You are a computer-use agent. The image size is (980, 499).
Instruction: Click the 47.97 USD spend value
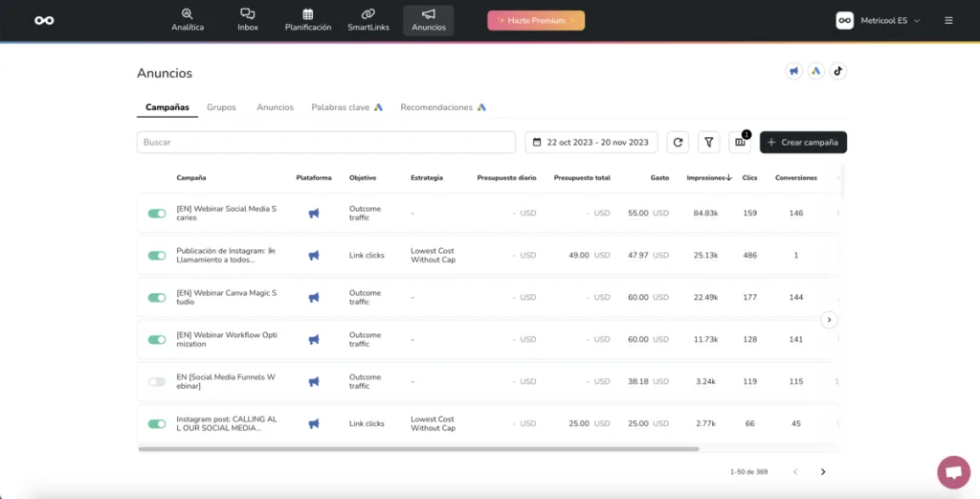pyautogui.click(x=648, y=255)
